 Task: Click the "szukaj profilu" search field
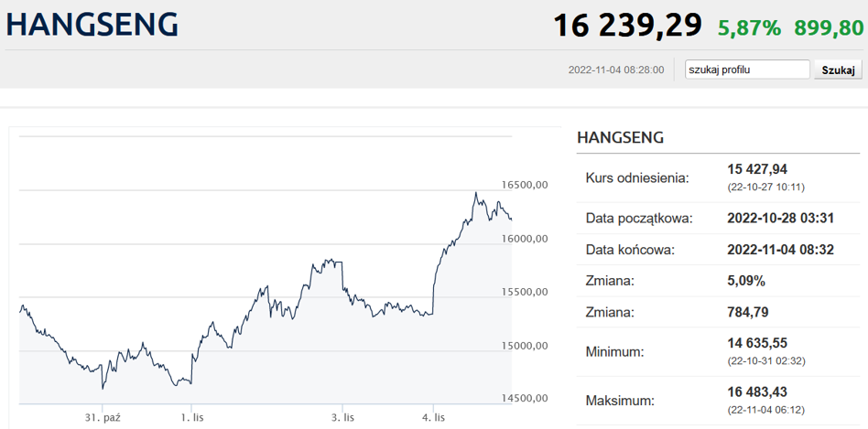(x=747, y=70)
